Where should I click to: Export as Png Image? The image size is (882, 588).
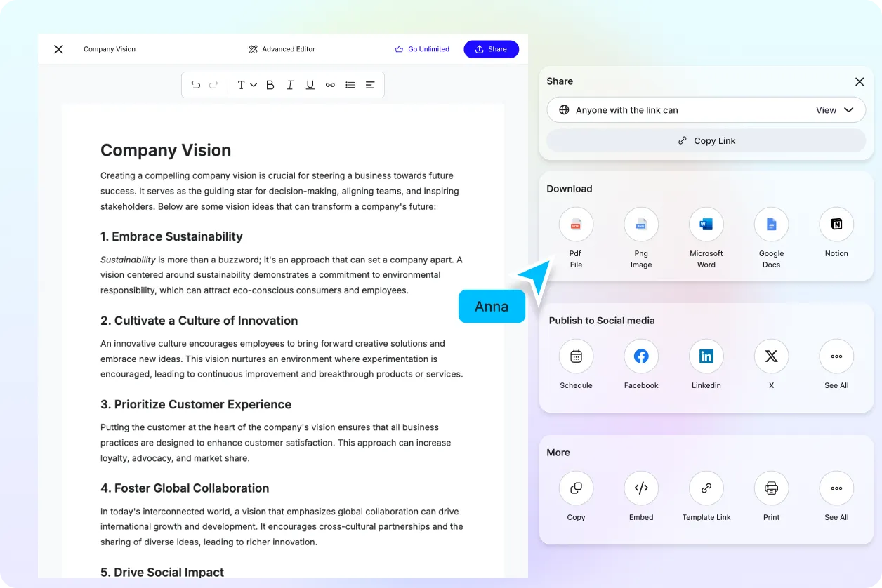pyautogui.click(x=640, y=225)
